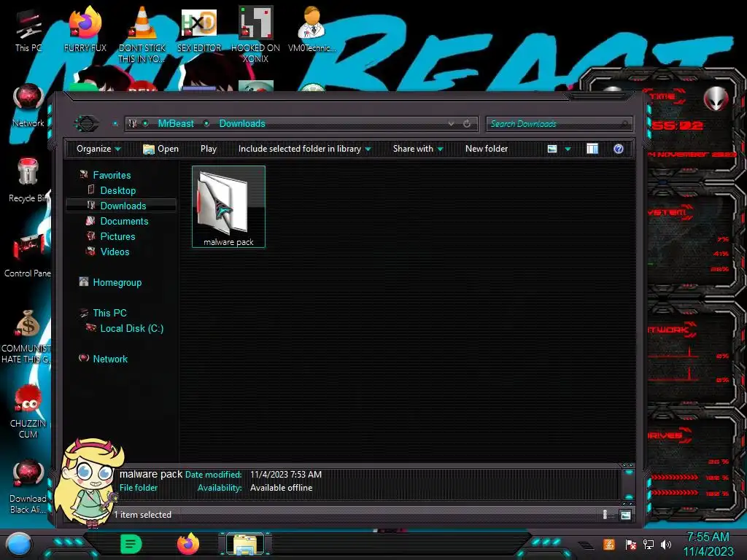Select This PC in the navigation pane

pos(109,313)
